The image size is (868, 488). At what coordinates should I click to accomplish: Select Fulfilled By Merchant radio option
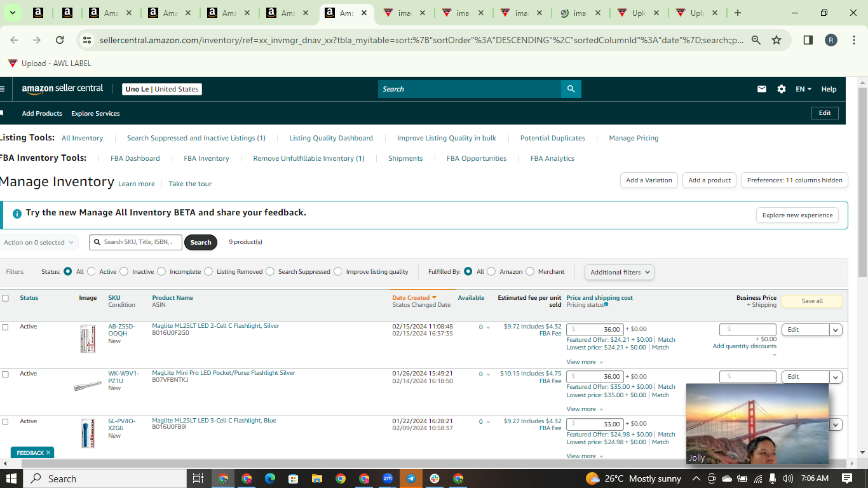[530, 271]
